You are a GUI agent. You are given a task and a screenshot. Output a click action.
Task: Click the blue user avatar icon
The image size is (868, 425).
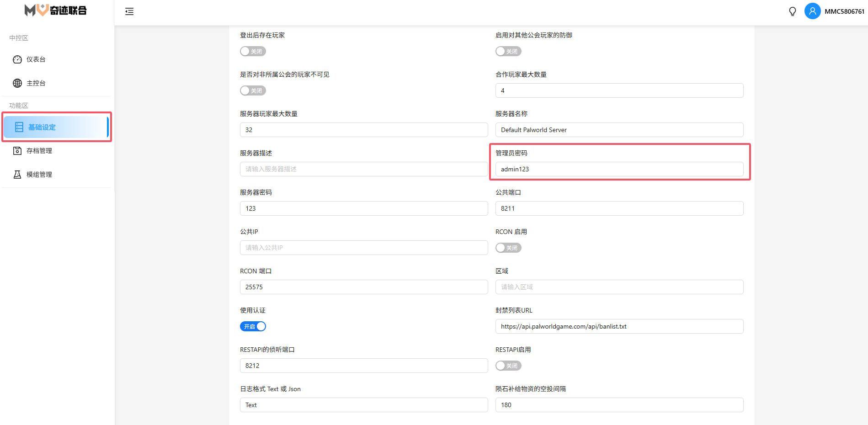(812, 11)
